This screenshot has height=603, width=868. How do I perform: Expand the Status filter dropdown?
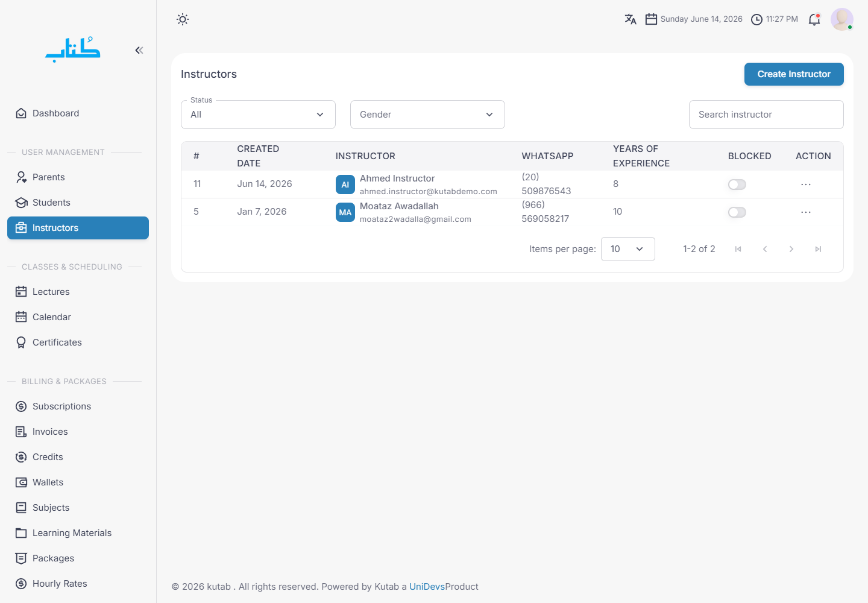click(258, 115)
